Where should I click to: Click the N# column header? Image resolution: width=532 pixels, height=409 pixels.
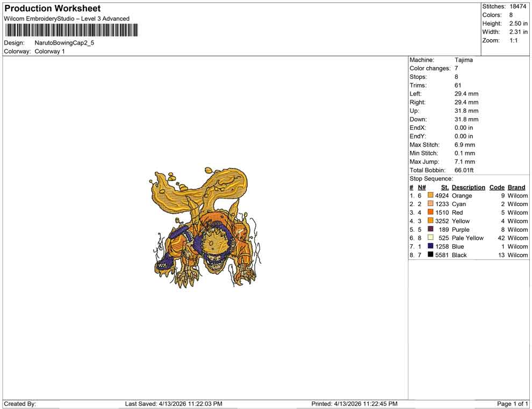click(x=422, y=187)
